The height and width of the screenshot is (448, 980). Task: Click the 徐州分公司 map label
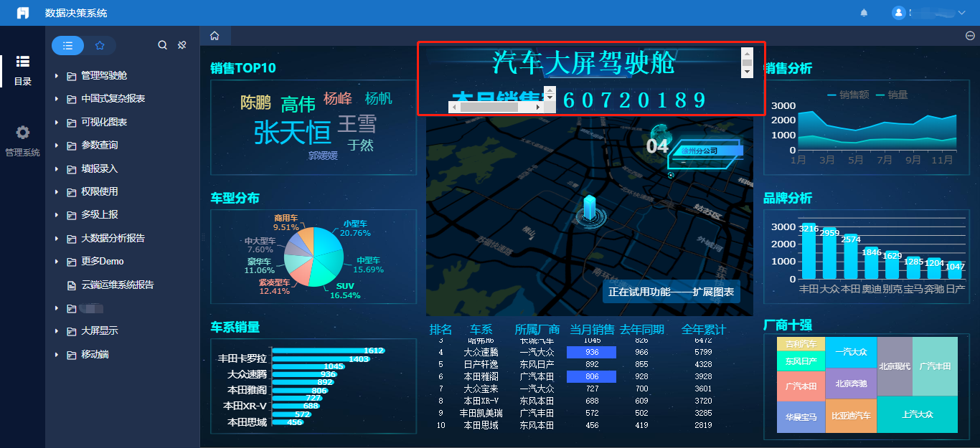[699, 151]
